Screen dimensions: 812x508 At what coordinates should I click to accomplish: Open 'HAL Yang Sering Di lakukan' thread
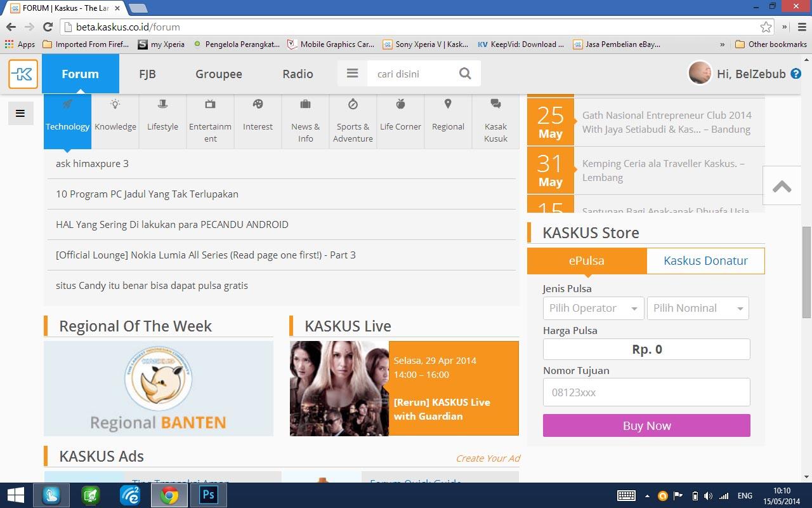click(172, 225)
